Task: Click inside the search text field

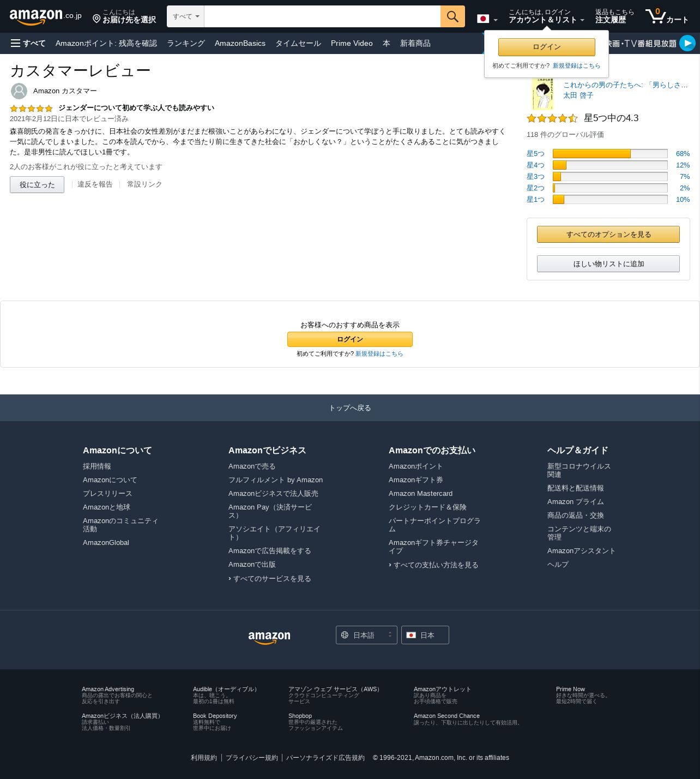Action: click(x=322, y=16)
